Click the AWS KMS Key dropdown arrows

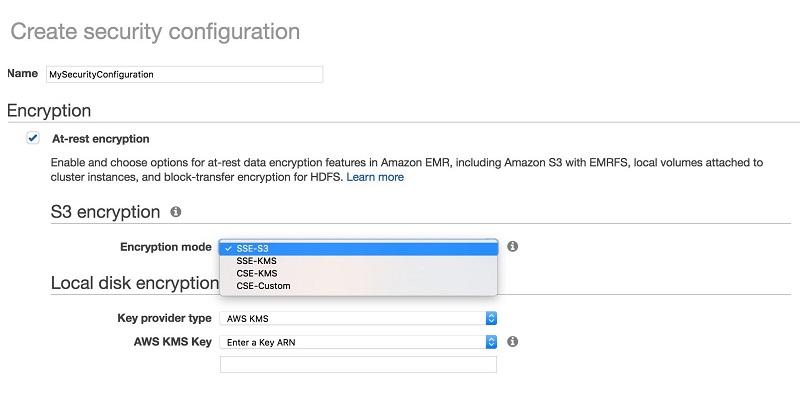pyautogui.click(x=491, y=342)
